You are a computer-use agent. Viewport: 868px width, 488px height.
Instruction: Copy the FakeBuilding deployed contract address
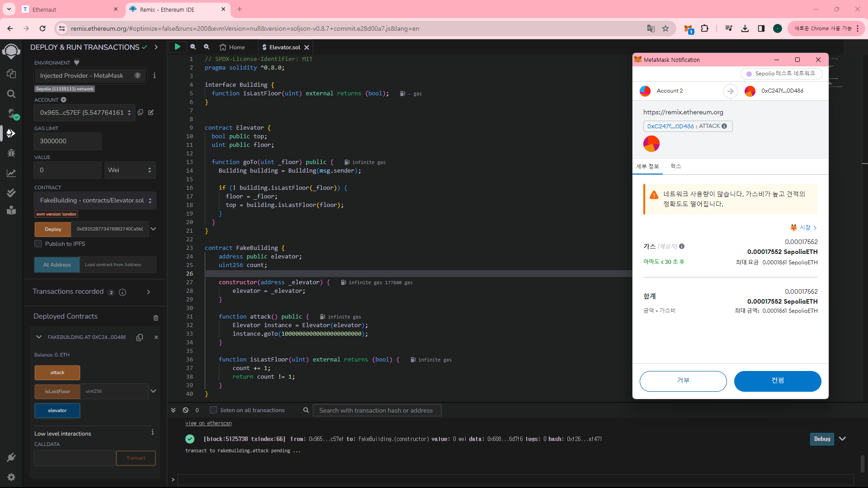[140, 337]
